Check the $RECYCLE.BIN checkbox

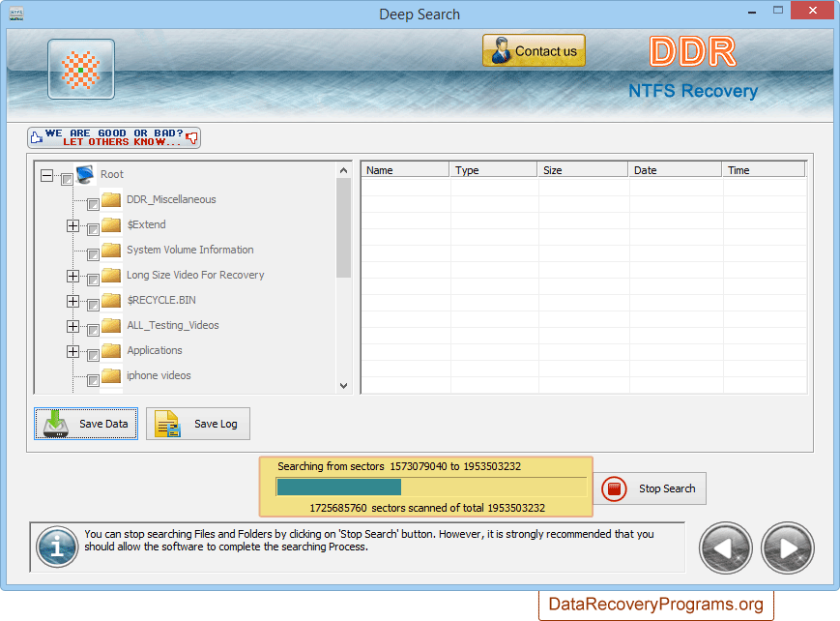(x=93, y=305)
